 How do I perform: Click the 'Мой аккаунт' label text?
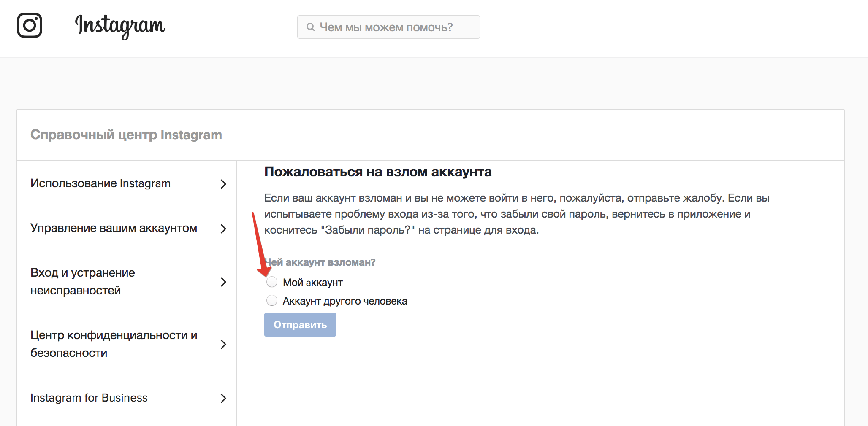312,282
